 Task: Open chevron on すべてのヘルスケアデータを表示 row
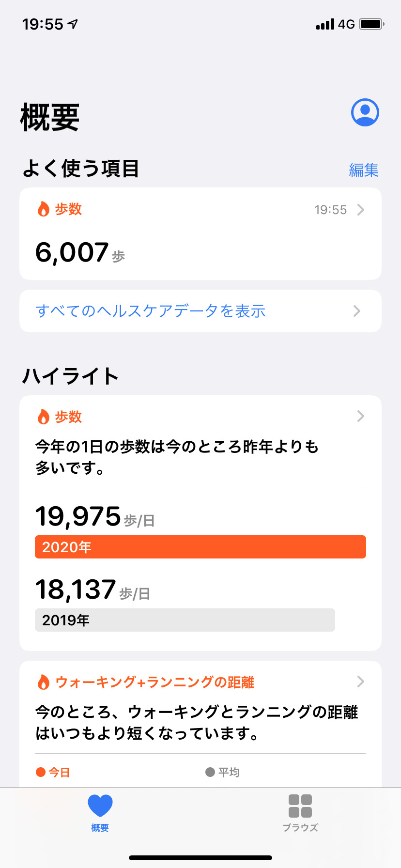(357, 311)
